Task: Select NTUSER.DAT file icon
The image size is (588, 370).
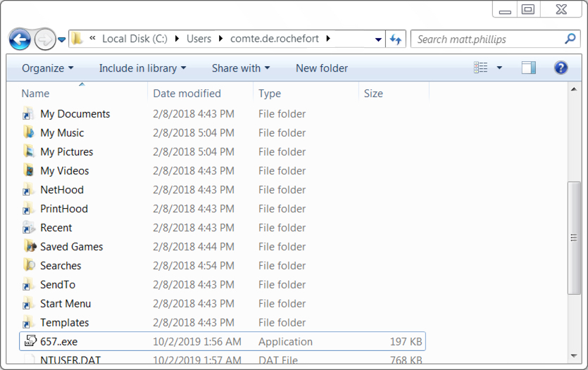Action: [30, 359]
